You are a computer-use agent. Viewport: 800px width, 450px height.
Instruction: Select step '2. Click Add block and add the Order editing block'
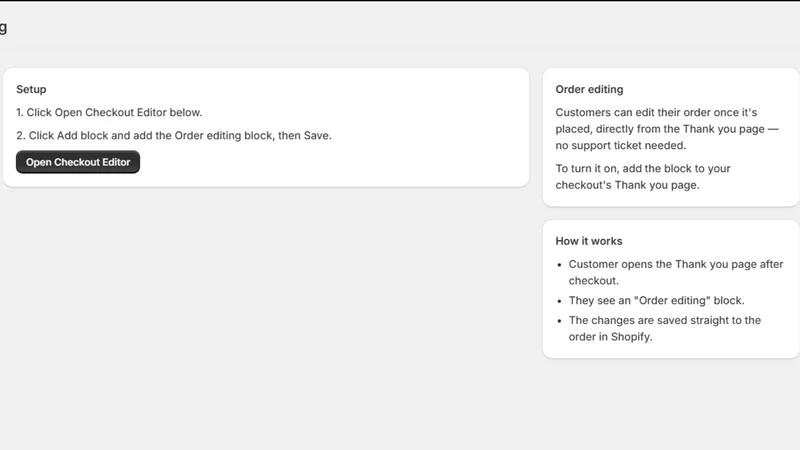[174, 135]
